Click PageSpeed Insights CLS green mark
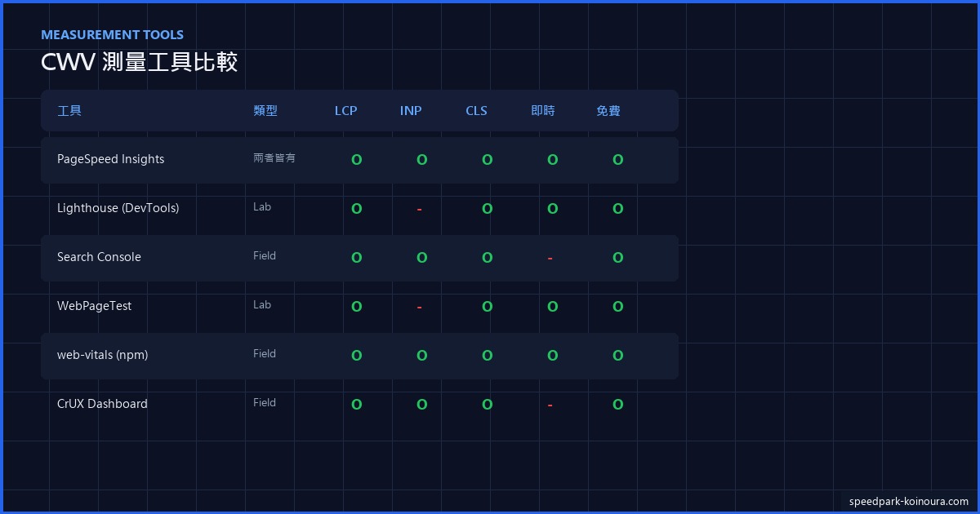 [487, 160]
